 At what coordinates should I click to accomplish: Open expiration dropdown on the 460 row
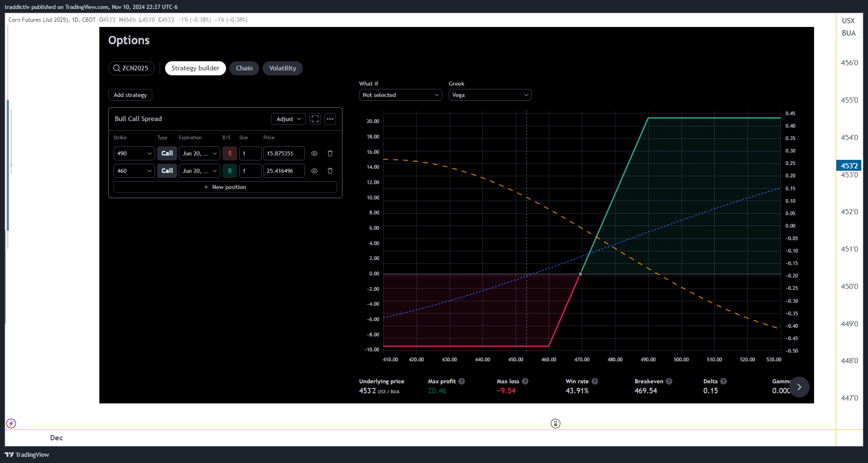[200, 171]
